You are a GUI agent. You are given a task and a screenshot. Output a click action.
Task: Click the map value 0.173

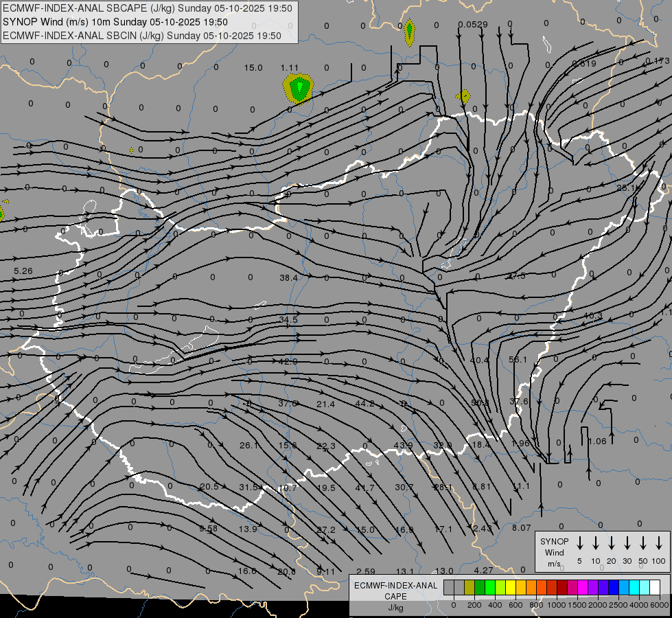(658, 61)
